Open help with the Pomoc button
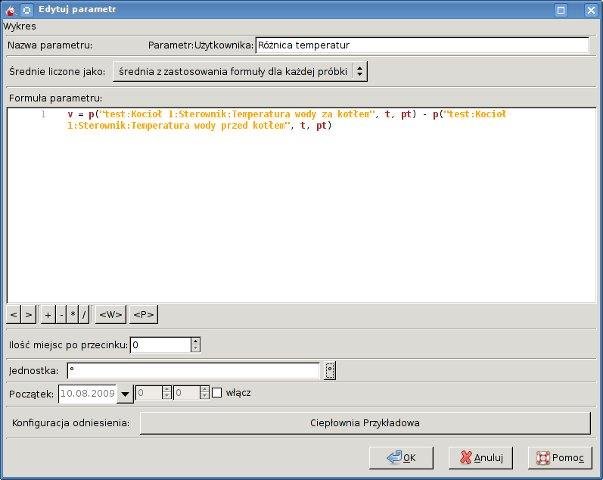This screenshot has height=480, width=603. pos(560,458)
